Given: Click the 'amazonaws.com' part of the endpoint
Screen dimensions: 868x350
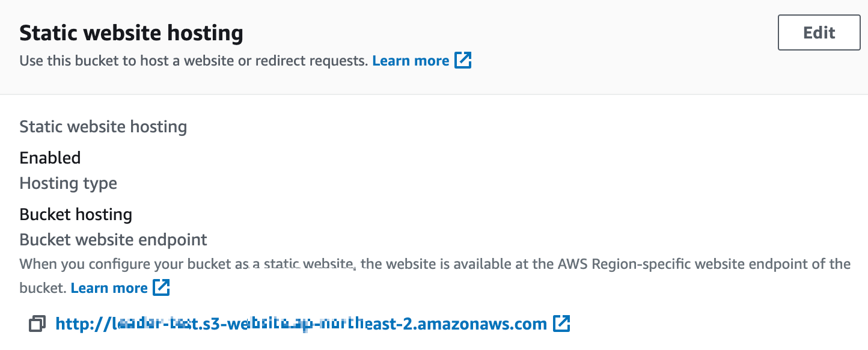Looking at the screenshot, I should [481, 324].
